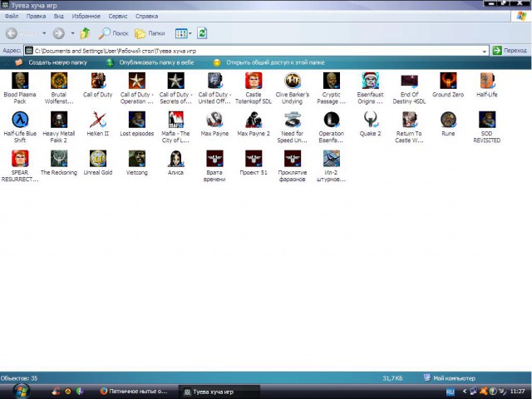Select the Cryptic Passage shortcut
532x399 pixels.
pos(332,81)
